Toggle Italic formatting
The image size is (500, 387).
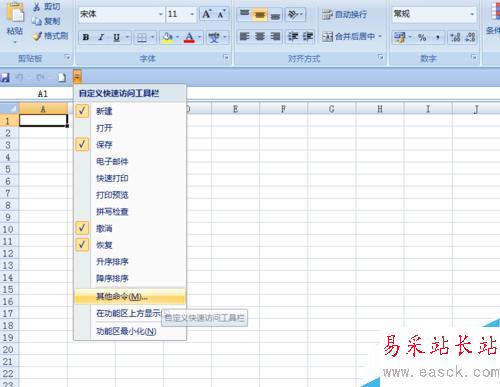(x=101, y=37)
